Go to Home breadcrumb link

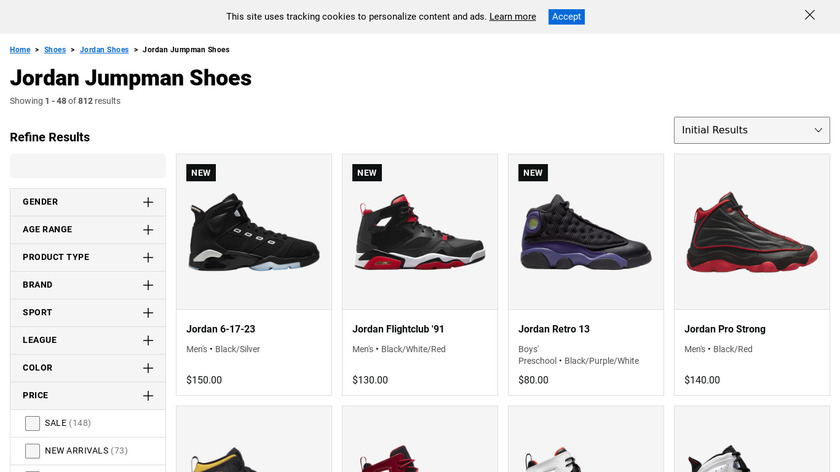point(20,50)
